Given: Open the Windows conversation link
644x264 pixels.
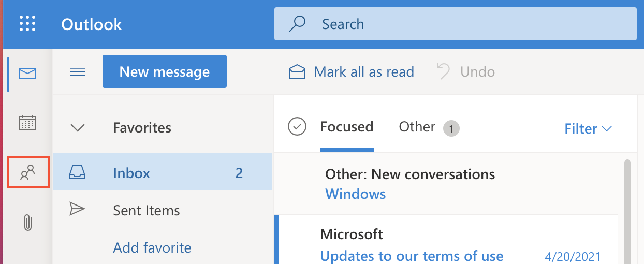Looking at the screenshot, I should pyautogui.click(x=356, y=194).
